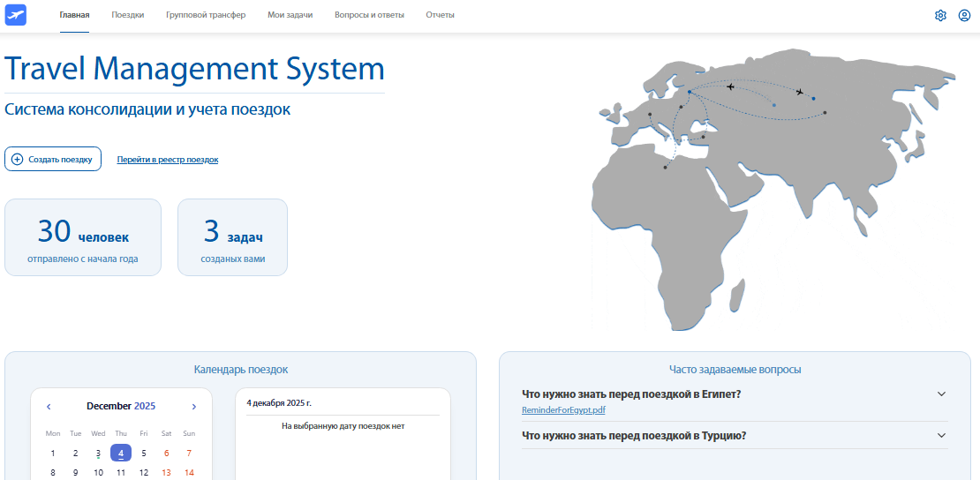Switch to Групповой трансфер tab
The image size is (980, 480).
coord(206,15)
